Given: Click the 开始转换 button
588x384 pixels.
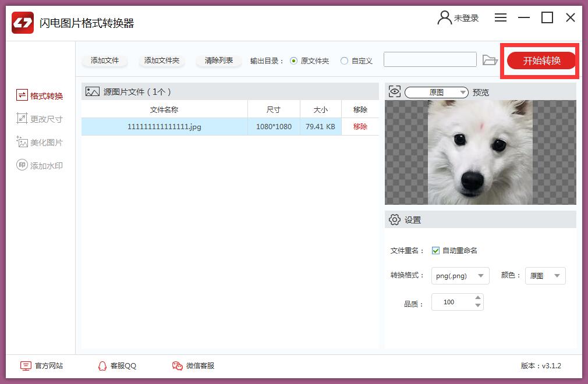Looking at the screenshot, I should (x=541, y=61).
